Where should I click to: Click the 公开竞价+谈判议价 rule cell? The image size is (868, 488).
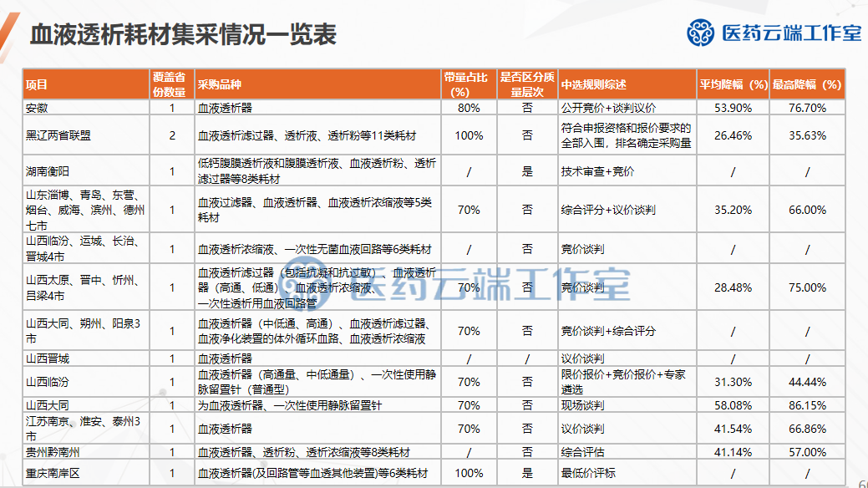point(608,108)
